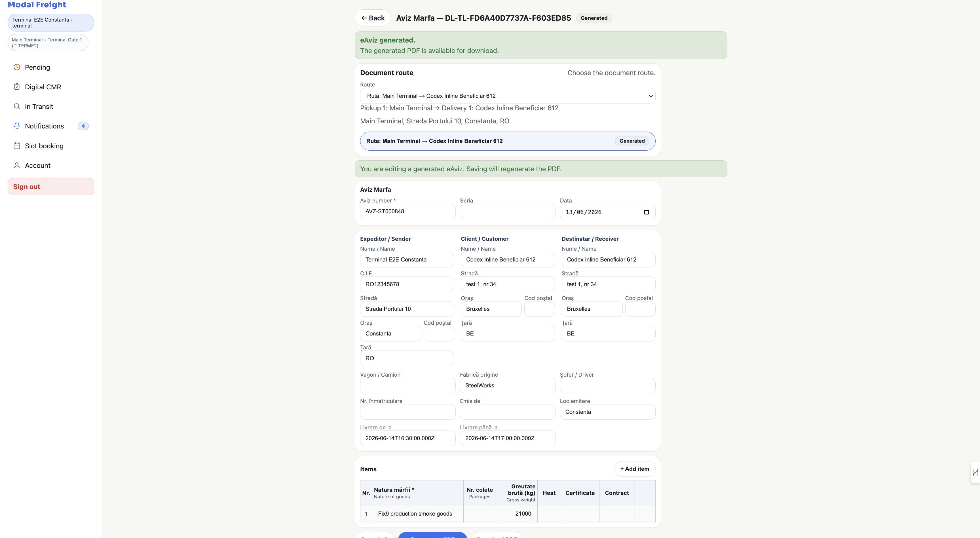The width and height of the screenshot is (980, 538).
Task: Click the Modal Freight logo
Action: coord(37,5)
